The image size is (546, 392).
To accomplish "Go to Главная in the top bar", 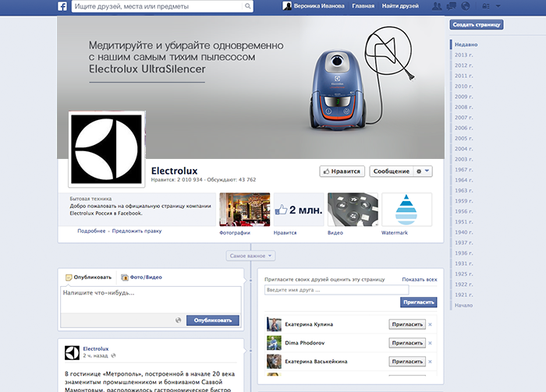I will tap(363, 6).
